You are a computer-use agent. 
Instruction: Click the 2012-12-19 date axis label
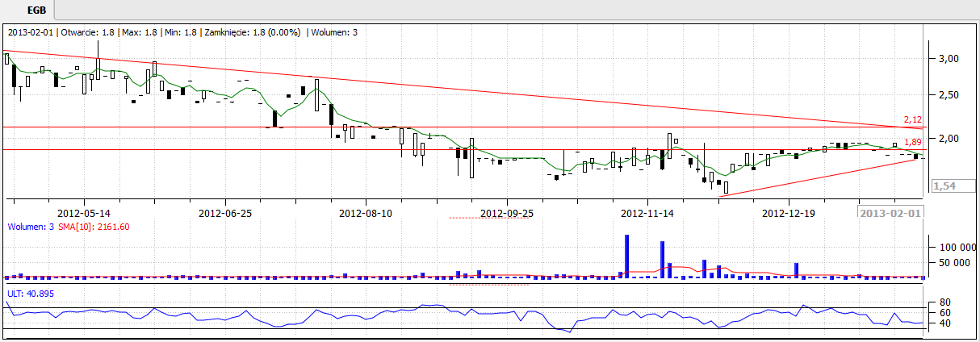click(788, 214)
